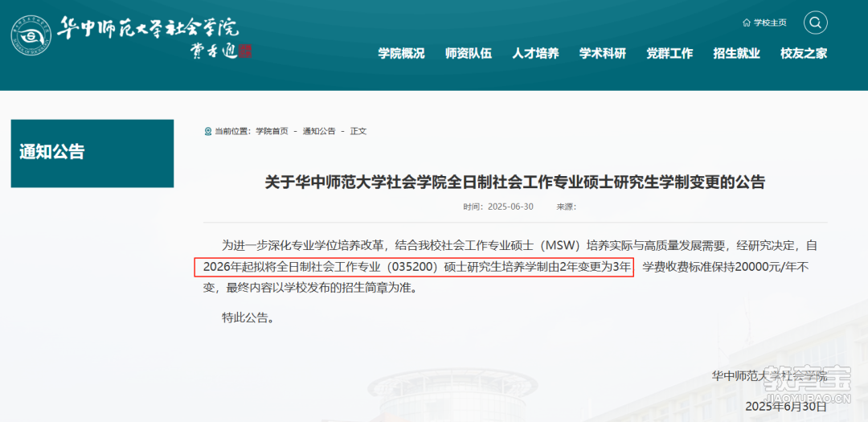Open the 党群工作 menu
Screen dimensions: 868x422
point(669,54)
